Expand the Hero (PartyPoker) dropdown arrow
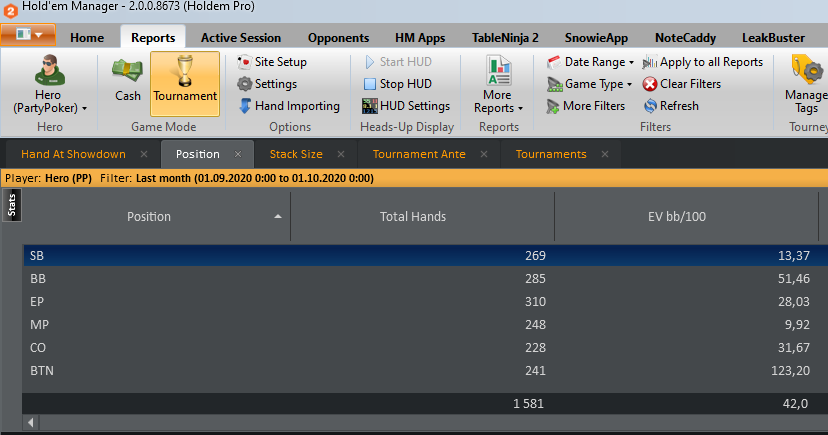Viewport: 828px width, 435px height. 84,109
